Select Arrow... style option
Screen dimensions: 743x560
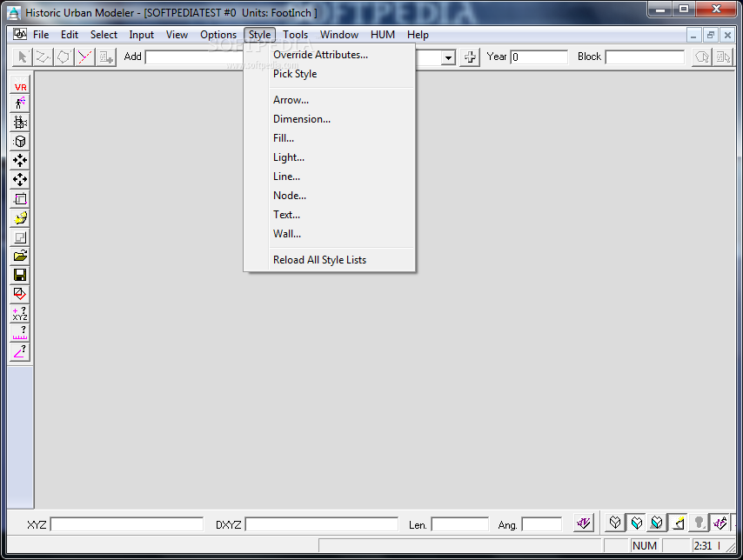pyautogui.click(x=330, y=100)
